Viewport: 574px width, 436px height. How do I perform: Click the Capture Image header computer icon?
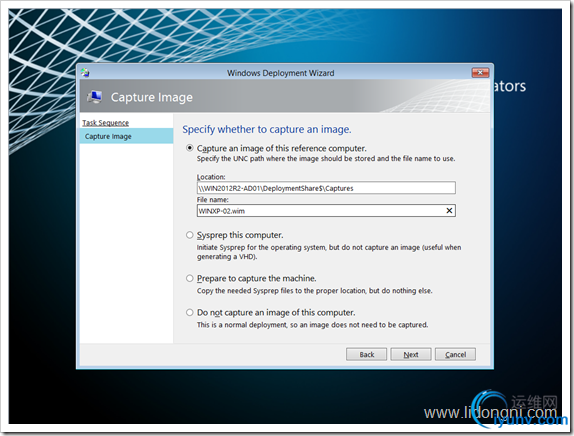pyautogui.click(x=94, y=97)
